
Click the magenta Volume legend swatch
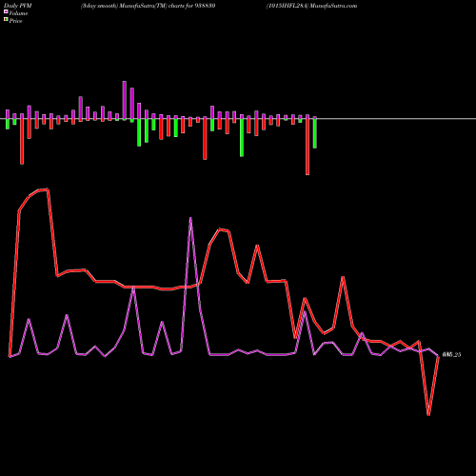6,11
